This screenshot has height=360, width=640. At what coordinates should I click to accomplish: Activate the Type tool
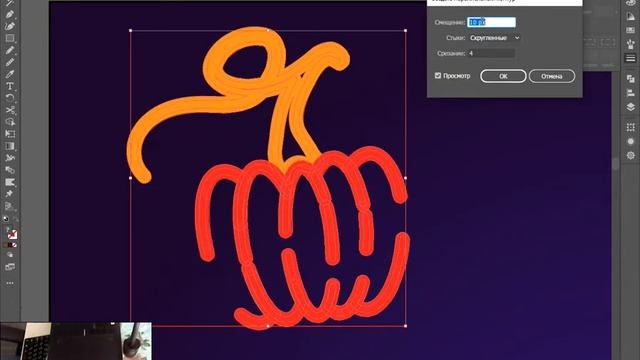[x=10, y=86]
